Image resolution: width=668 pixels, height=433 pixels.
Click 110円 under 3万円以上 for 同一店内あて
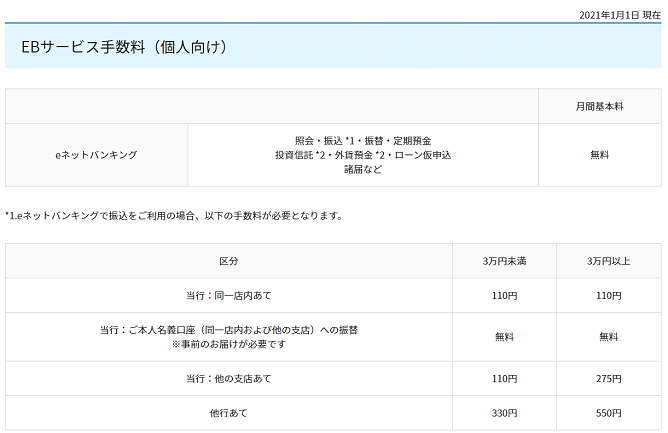pyautogui.click(x=609, y=296)
